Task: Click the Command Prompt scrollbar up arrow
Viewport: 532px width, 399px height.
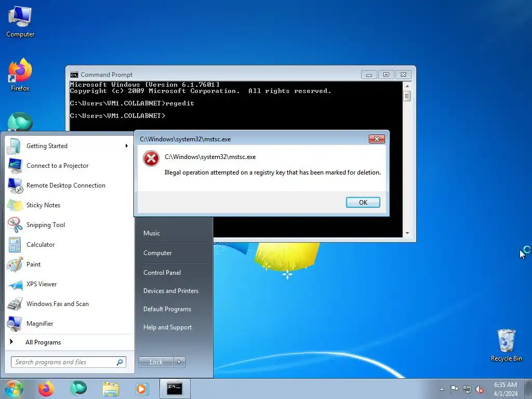Action: [x=407, y=86]
